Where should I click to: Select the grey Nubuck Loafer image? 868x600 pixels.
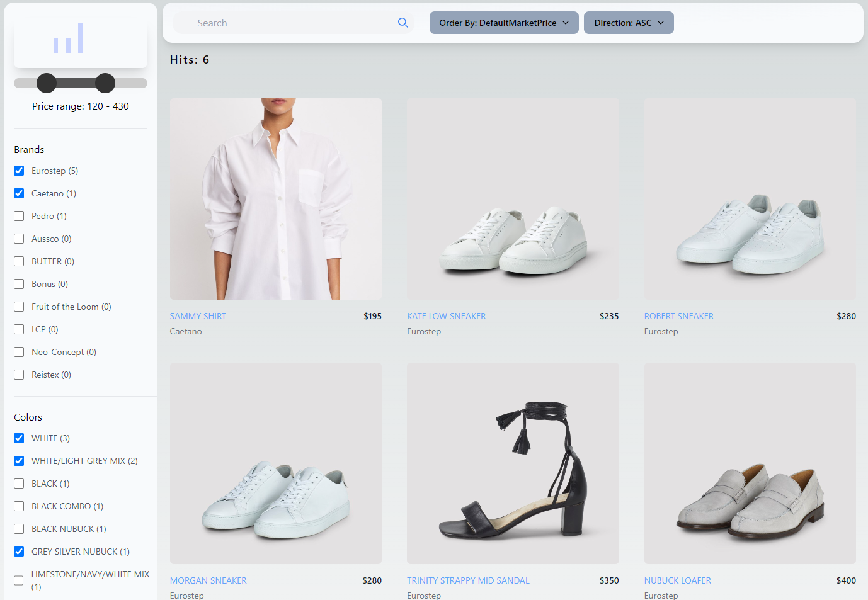pyautogui.click(x=750, y=463)
